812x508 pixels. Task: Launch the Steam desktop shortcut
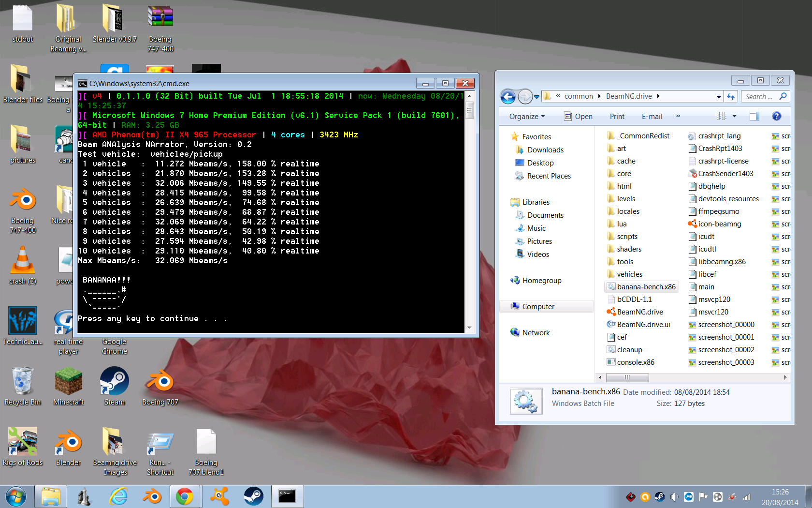(x=114, y=386)
